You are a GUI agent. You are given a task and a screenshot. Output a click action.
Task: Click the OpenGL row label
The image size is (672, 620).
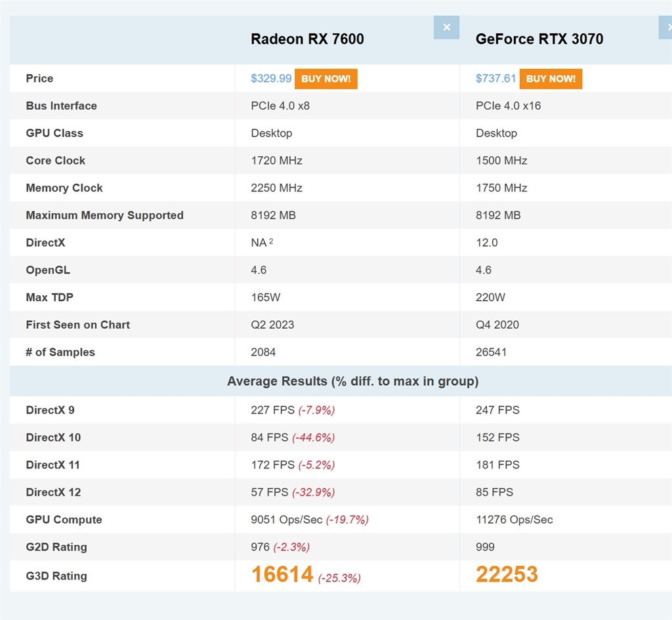(x=48, y=270)
